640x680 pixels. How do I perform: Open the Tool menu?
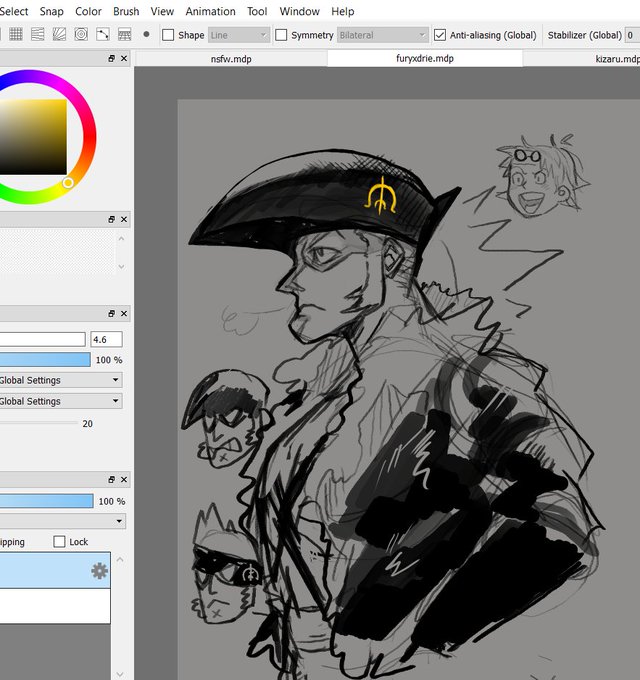(257, 11)
